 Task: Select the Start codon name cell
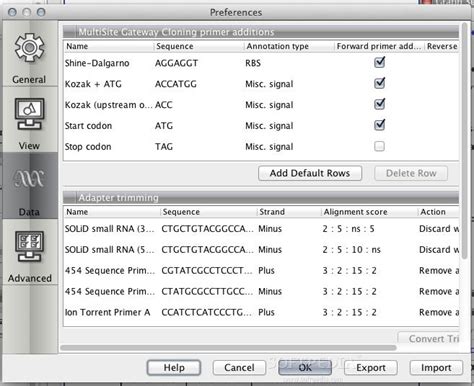pyautogui.click(x=88, y=126)
